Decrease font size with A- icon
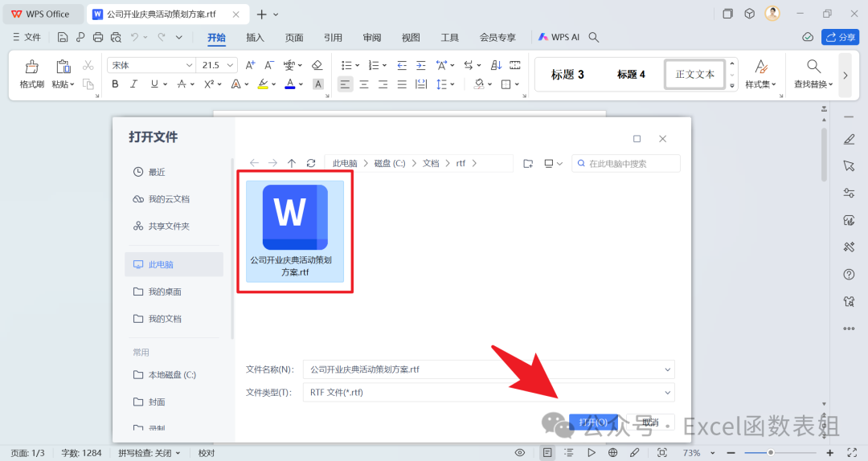Viewport: 868px width, 461px height. pos(269,65)
